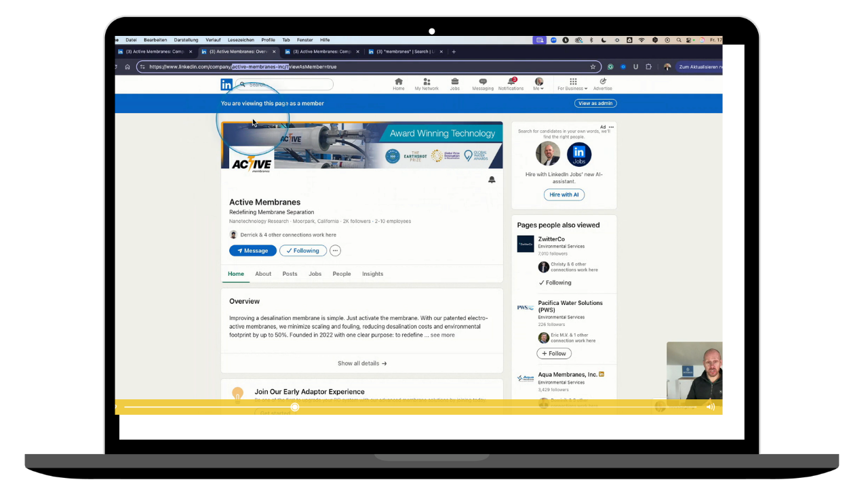Open Messaging from the top navigation

point(483,84)
